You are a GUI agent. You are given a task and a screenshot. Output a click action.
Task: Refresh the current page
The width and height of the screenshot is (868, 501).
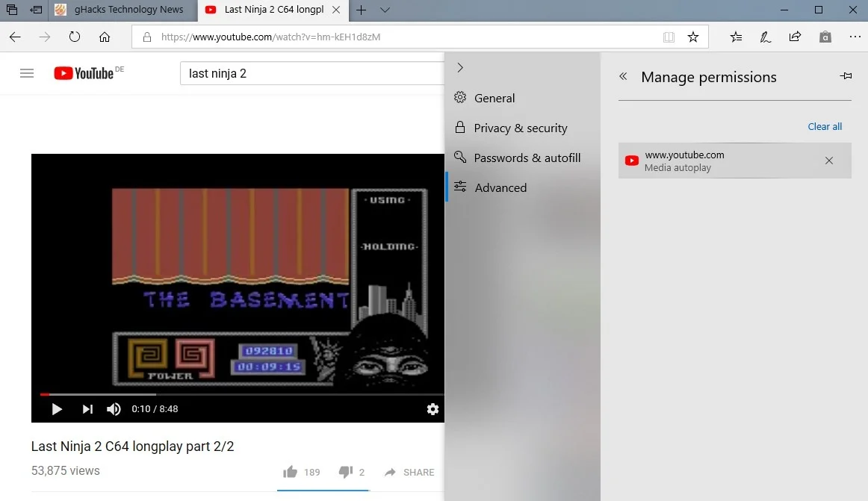75,37
